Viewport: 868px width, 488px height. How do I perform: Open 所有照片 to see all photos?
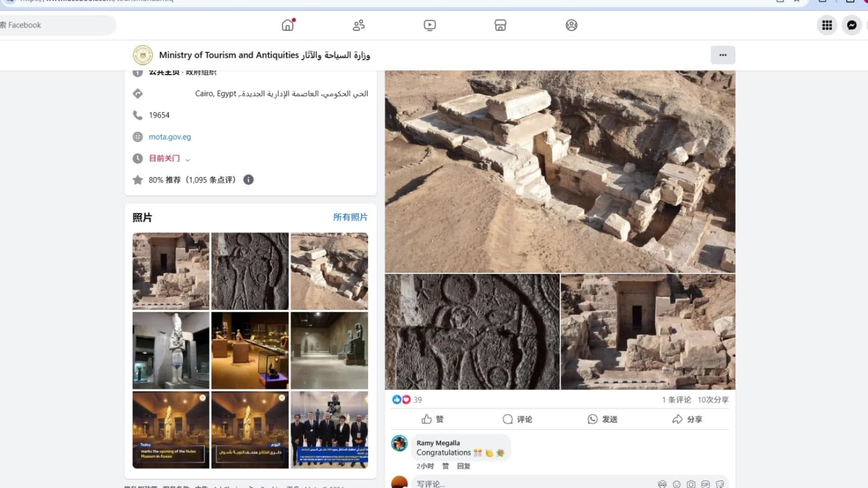point(350,217)
